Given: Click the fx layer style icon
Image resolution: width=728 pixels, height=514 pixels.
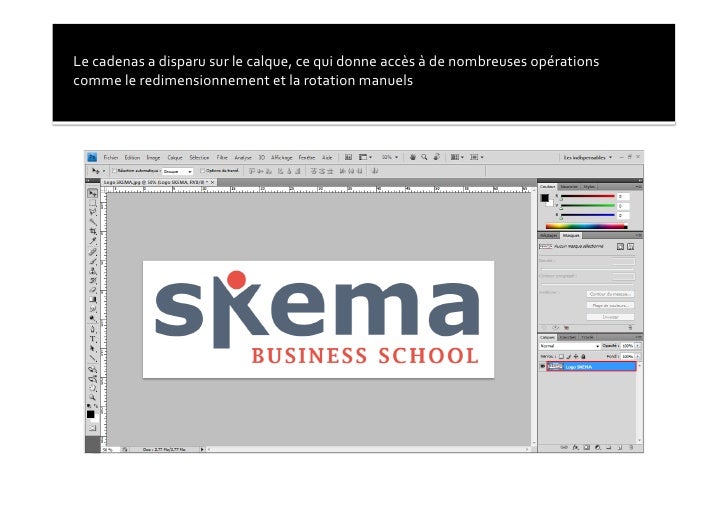Looking at the screenshot, I should click(576, 448).
